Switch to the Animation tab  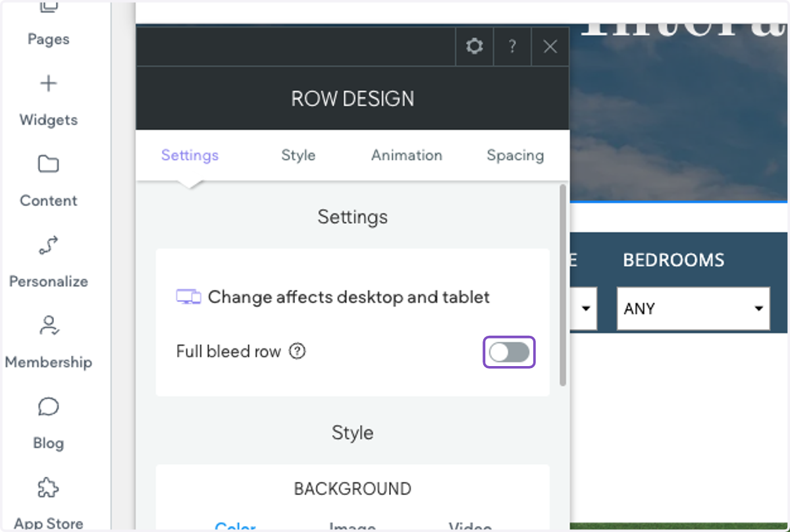point(407,155)
